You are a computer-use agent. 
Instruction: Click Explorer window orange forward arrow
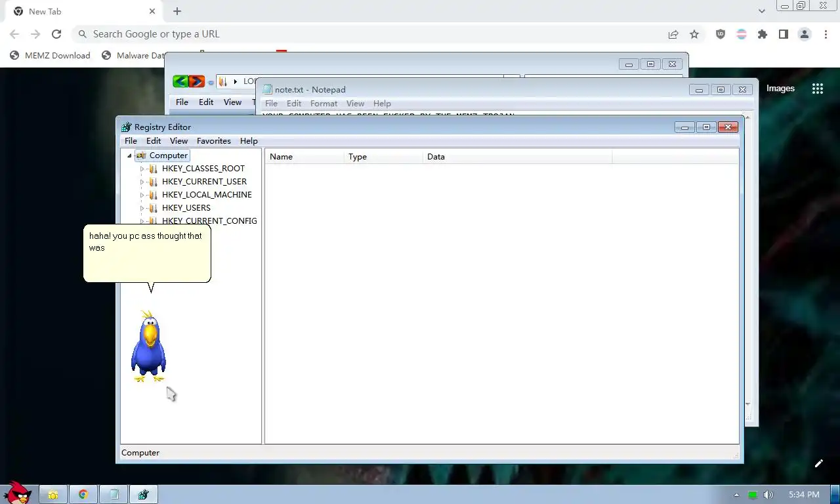click(197, 81)
